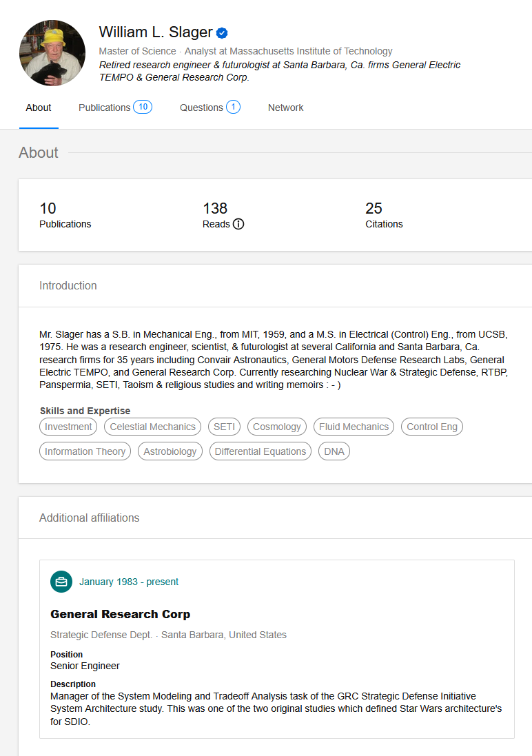Switch to the Network tab

[285, 108]
